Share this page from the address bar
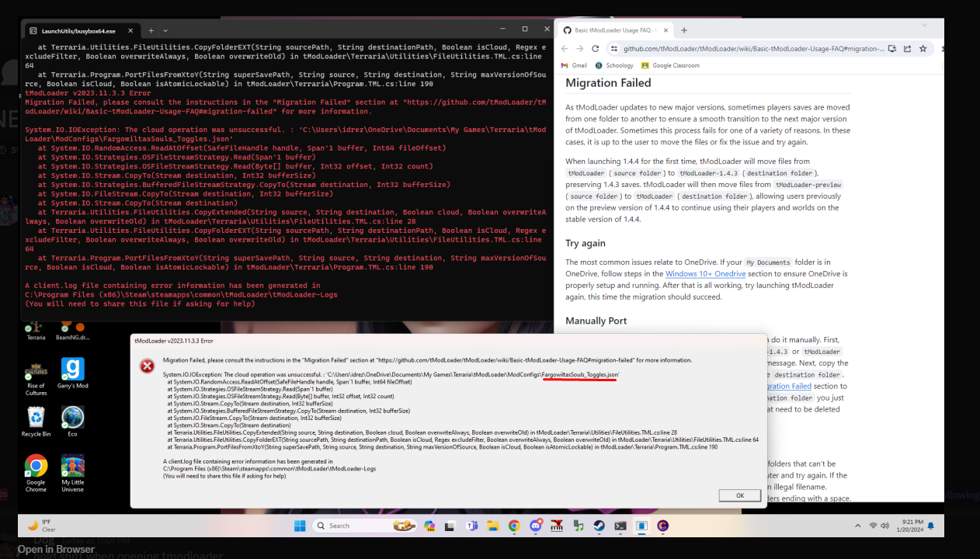This screenshot has height=559, width=980. pos(907,49)
